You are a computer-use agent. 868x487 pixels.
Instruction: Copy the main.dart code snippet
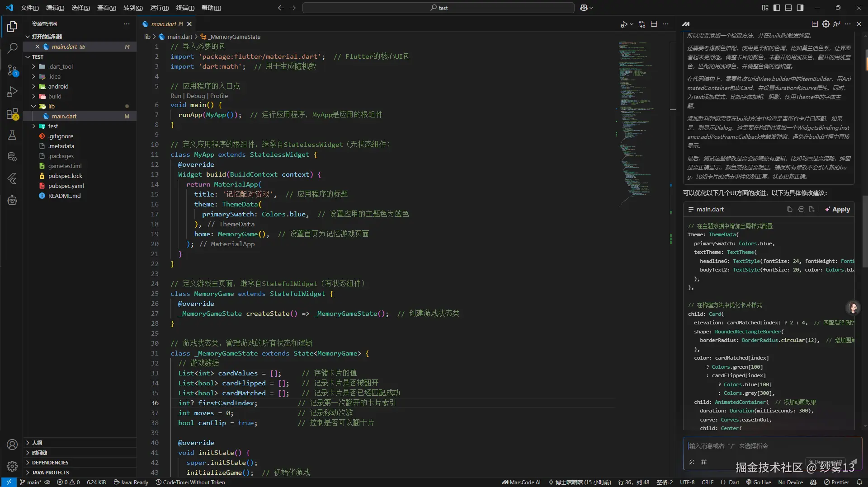789,209
